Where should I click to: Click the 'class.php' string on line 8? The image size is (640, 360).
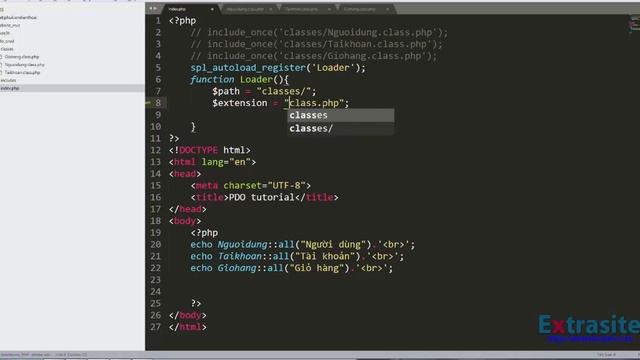(x=314, y=103)
